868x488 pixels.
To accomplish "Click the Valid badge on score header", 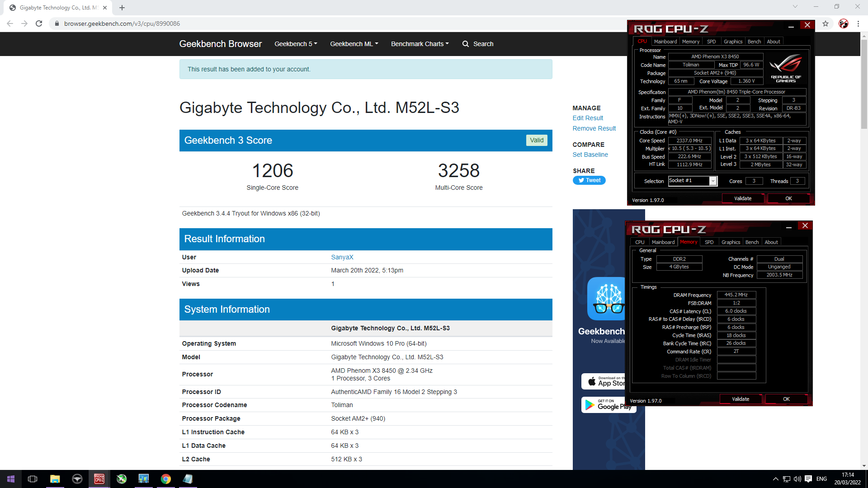I will [x=537, y=140].
